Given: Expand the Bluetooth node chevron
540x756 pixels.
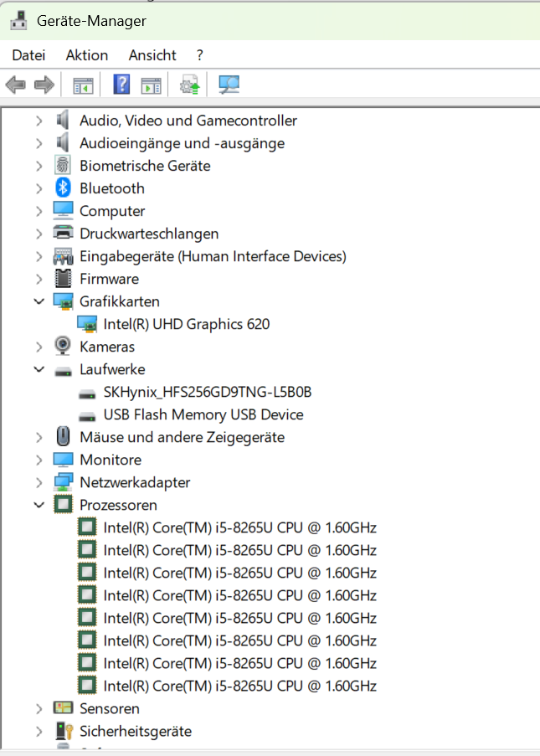Looking at the screenshot, I should point(39,188).
